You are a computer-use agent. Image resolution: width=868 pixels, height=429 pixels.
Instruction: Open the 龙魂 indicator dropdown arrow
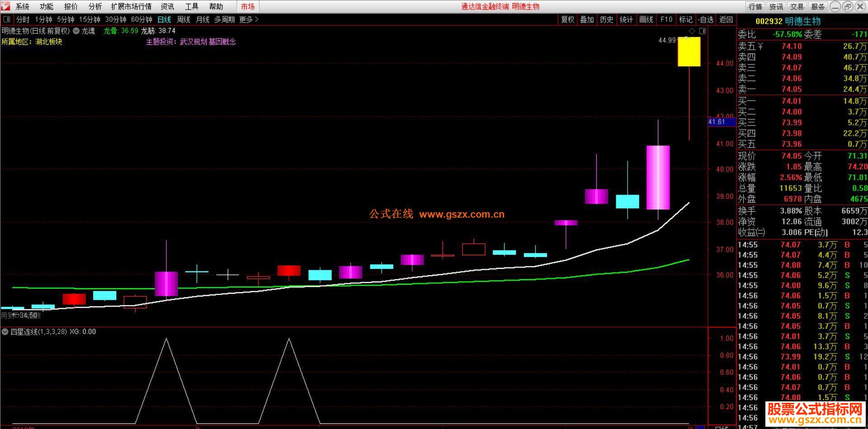(x=76, y=31)
